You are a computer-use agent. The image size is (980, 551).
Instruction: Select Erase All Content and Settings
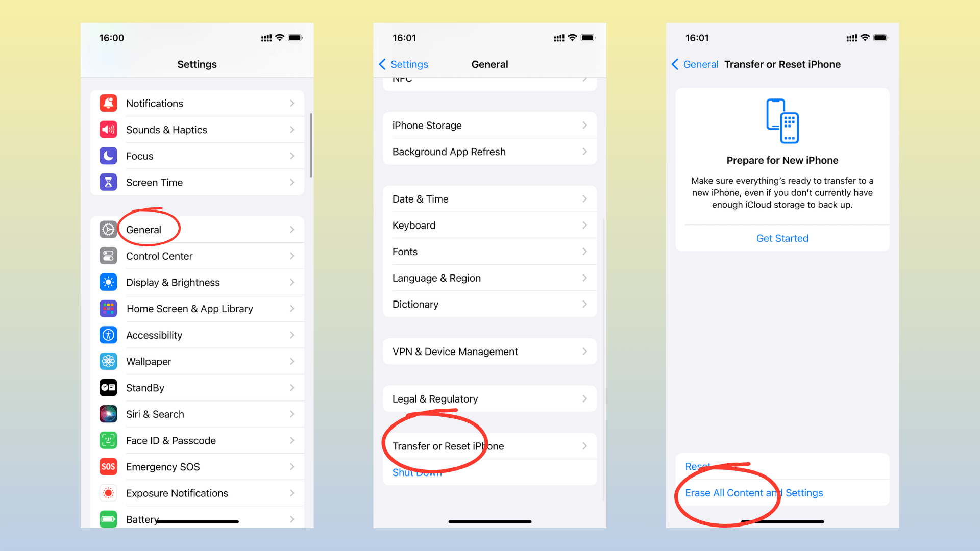click(x=754, y=492)
